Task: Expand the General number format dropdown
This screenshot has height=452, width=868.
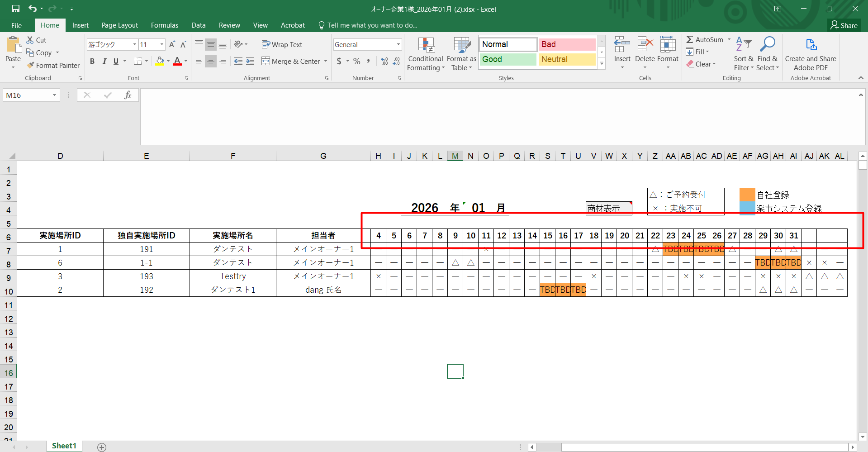Action: [398, 44]
